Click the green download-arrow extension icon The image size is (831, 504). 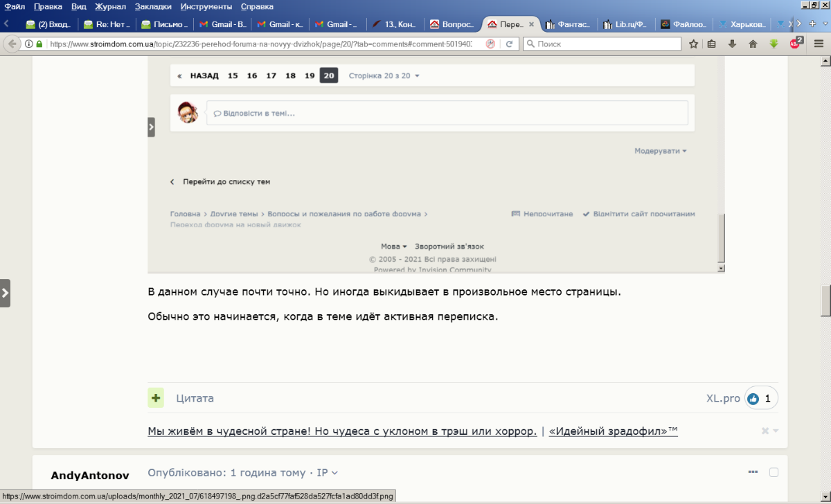[774, 44]
